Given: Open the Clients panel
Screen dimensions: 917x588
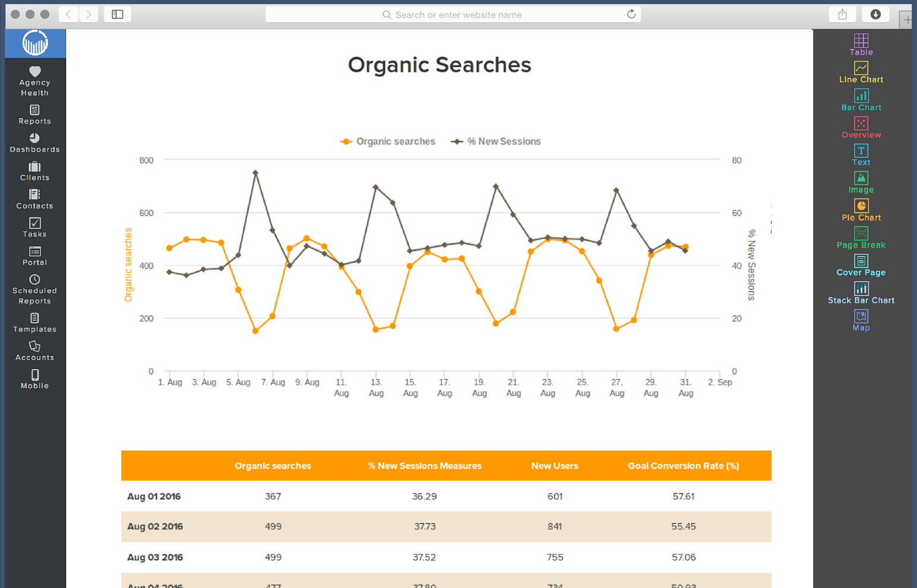Looking at the screenshot, I should pyautogui.click(x=34, y=171).
